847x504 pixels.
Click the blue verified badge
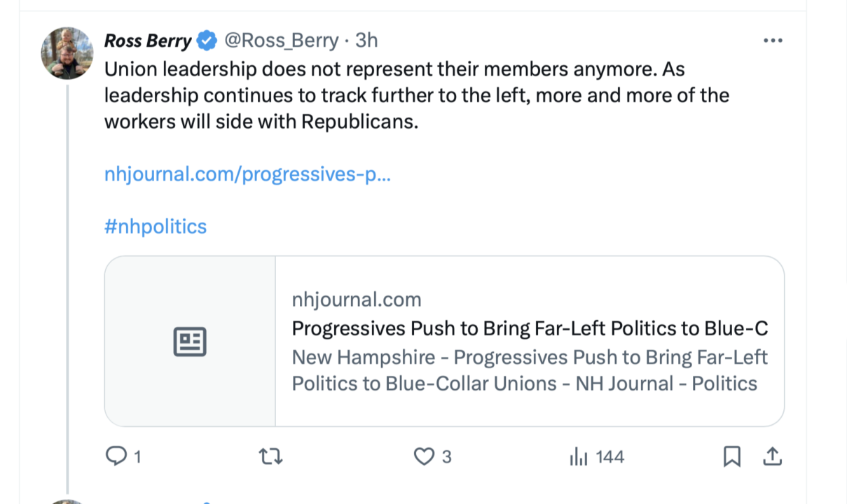pyautogui.click(x=207, y=41)
